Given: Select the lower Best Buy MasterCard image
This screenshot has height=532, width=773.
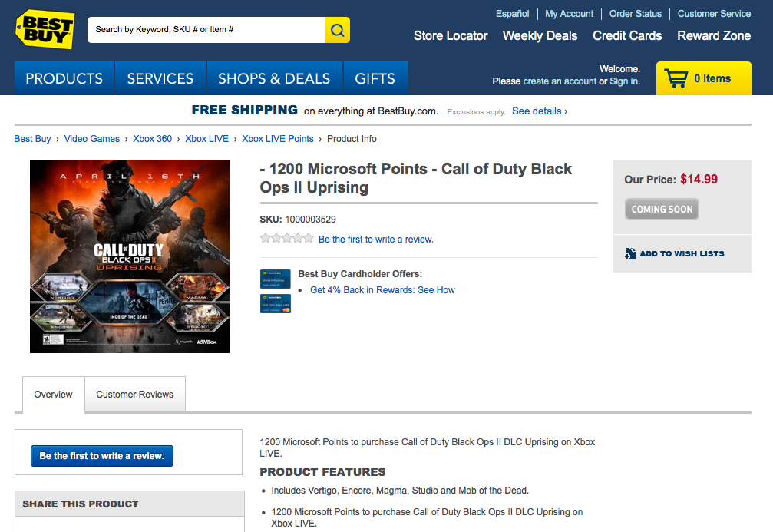Looking at the screenshot, I should coord(276,303).
